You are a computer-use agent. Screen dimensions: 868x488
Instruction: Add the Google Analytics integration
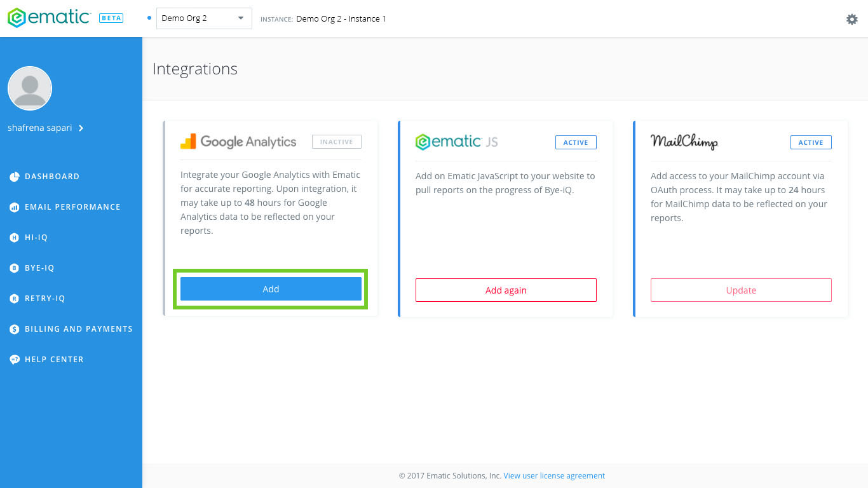pos(271,289)
